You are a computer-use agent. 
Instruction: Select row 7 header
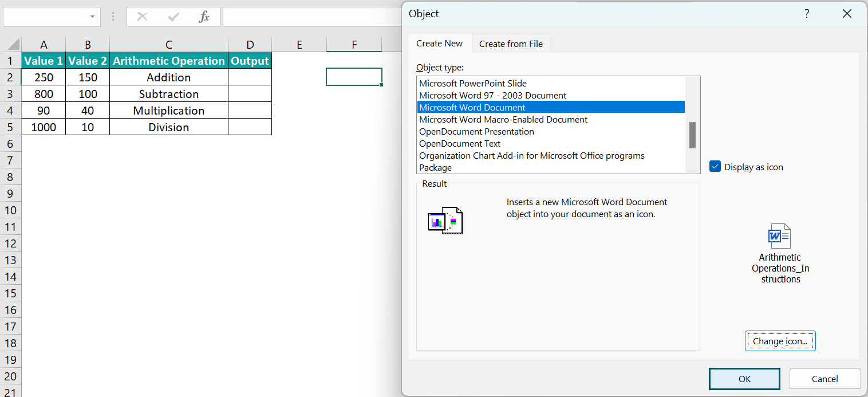point(10,160)
